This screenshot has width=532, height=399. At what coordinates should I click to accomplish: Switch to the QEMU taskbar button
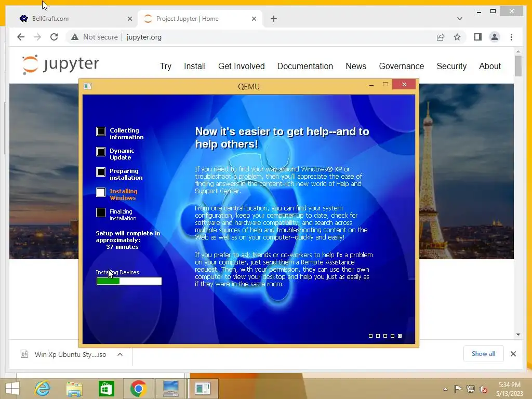pyautogui.click(x=203, y=389)
